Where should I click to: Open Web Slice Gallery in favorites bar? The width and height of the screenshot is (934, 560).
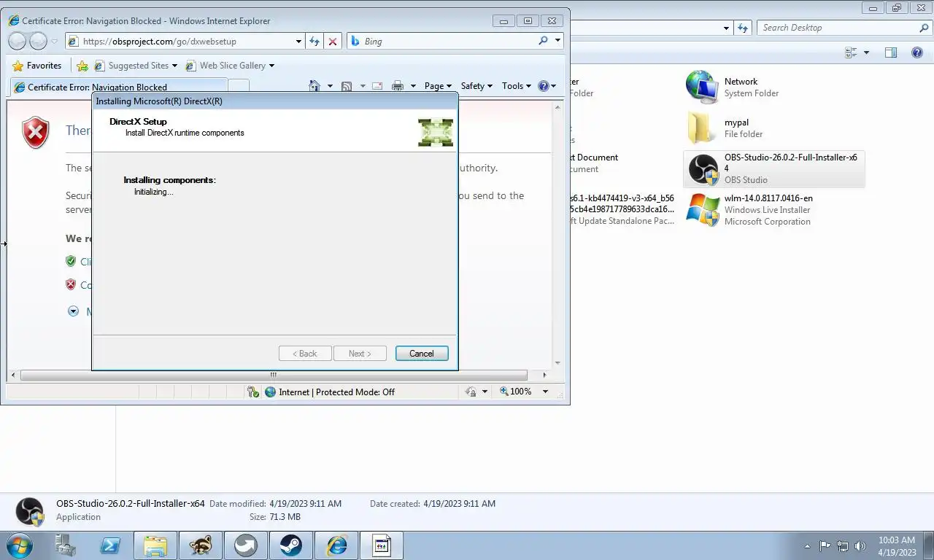230,66
